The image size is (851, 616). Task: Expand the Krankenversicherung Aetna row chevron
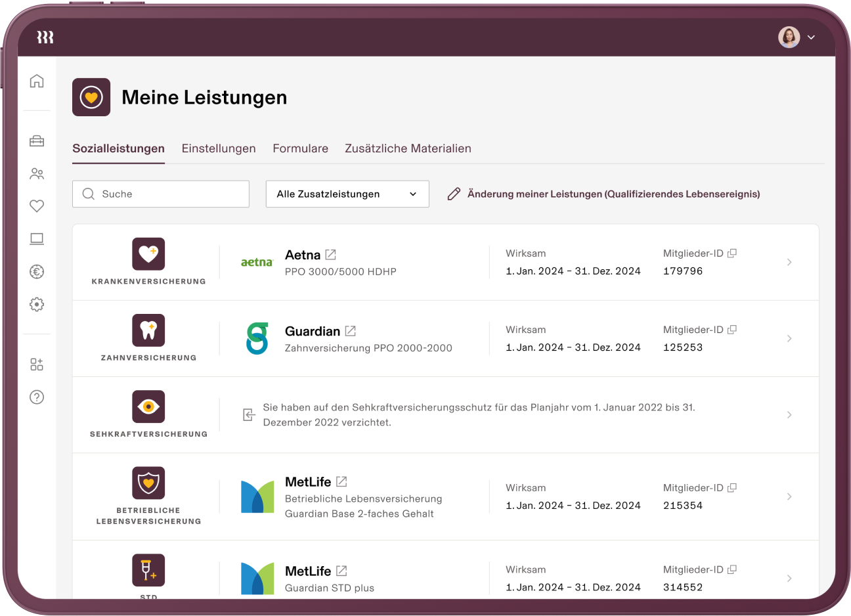pos(789,263)
